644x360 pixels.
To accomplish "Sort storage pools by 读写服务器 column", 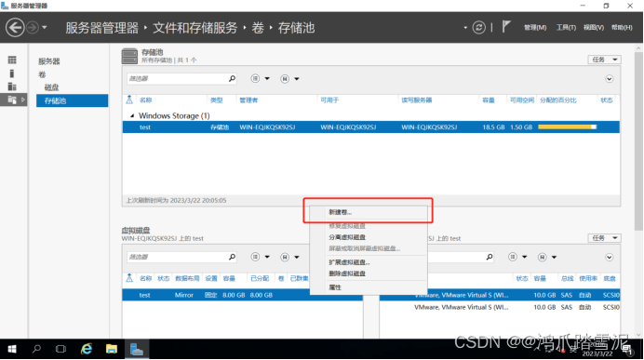I will pos(417,100).
